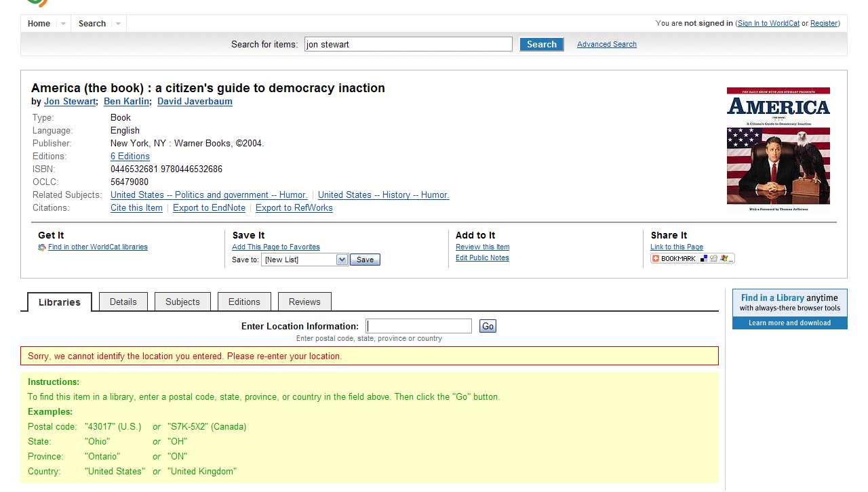Click the WorldCat icon beside Find in other libraries
Image resolution: width=868 pixels, height=492 pixels.
[x=42, y=247]
